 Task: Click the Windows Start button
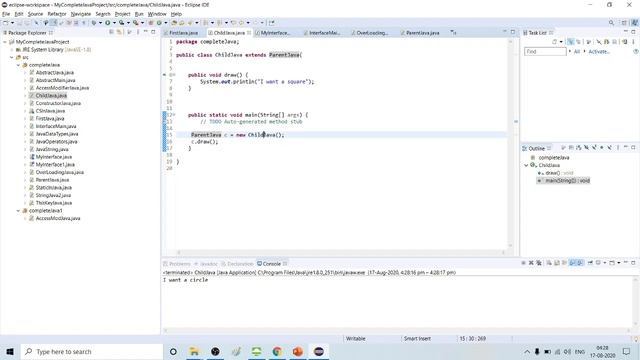coord(10,351)
